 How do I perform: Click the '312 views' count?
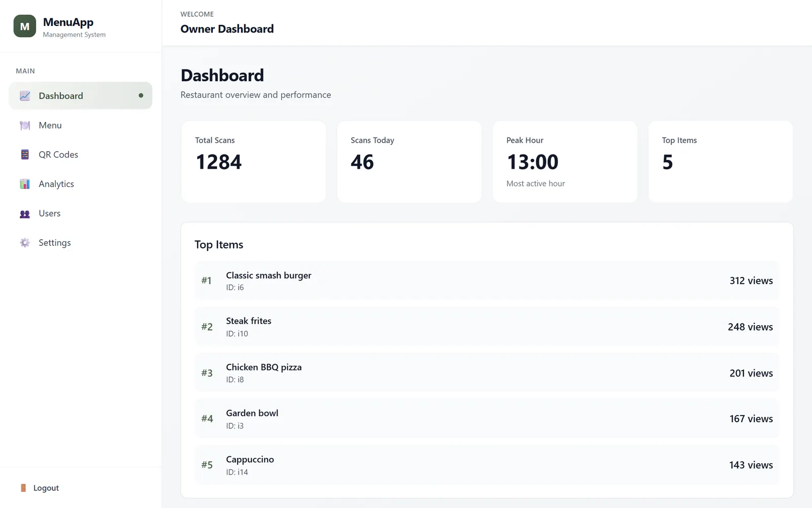(751, 280)
